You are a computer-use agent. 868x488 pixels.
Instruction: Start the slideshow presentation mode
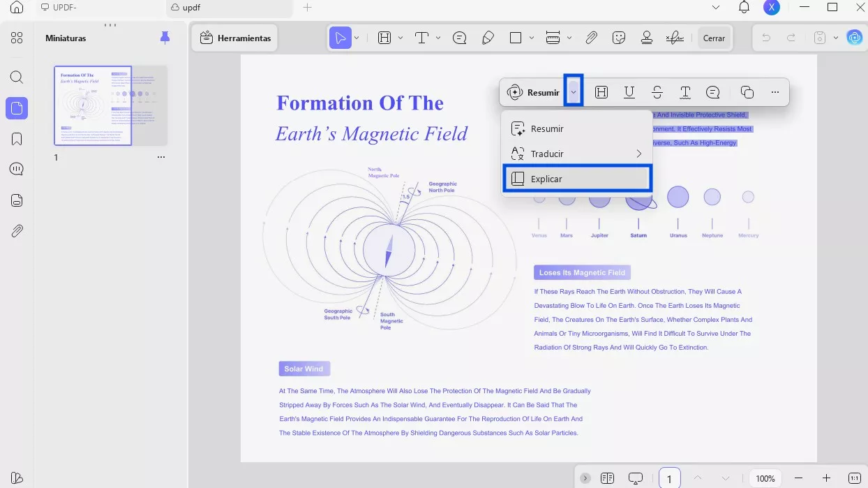point(636,478)
